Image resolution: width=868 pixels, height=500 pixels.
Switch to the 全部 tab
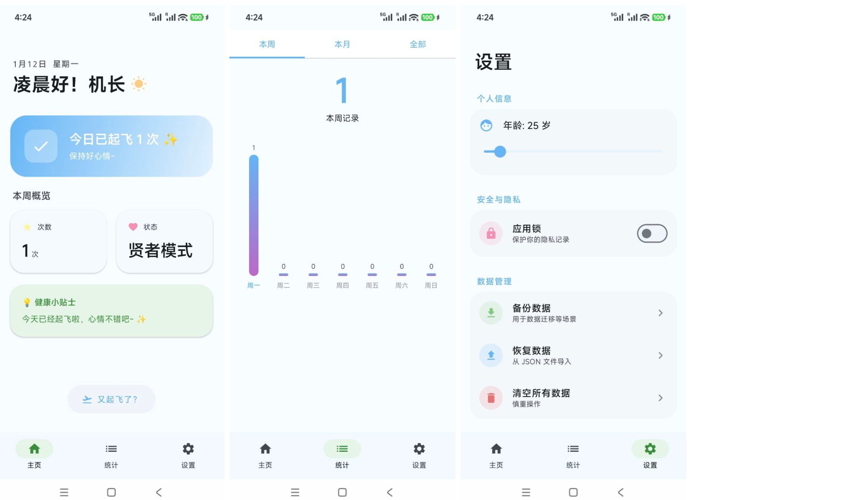[418, 44]
